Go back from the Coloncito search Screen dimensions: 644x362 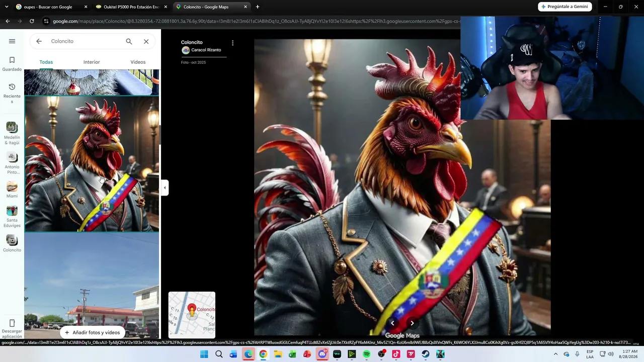click(39, 41)
